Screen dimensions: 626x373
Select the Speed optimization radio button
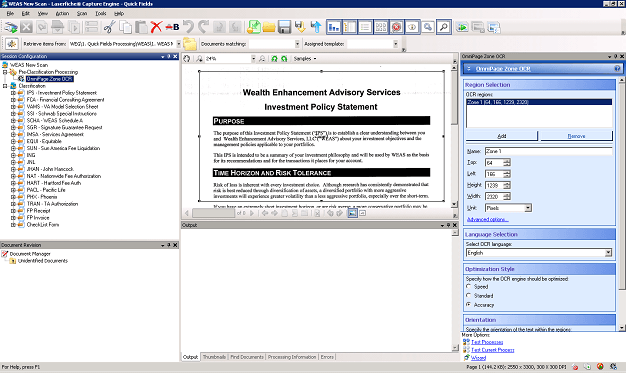click(x=469, y=286)
